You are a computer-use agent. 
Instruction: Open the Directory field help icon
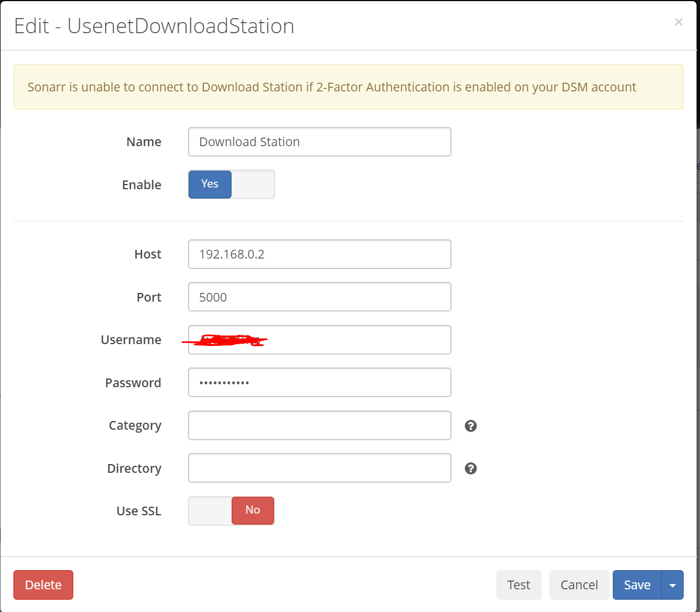click(x=471, y=468)
